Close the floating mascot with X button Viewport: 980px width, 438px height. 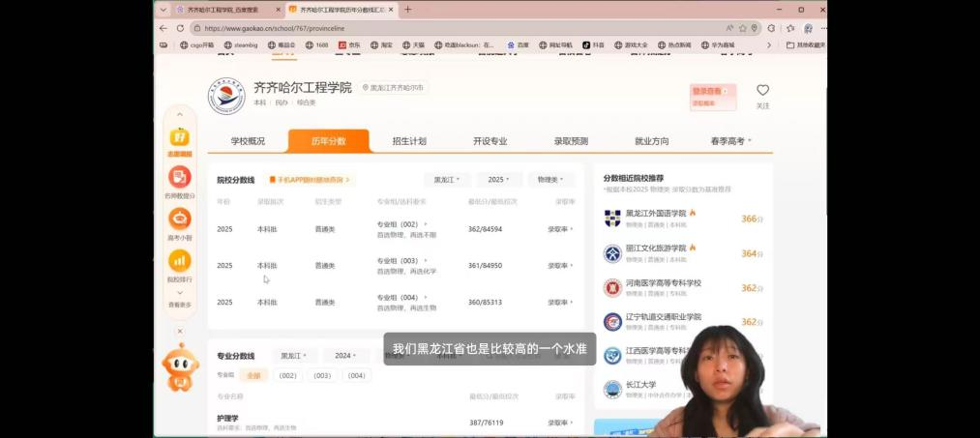click(180, 331)
